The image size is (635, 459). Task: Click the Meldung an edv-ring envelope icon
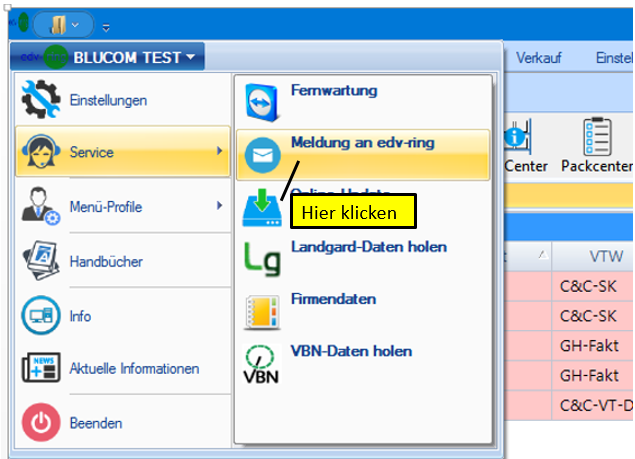point(263,155)
